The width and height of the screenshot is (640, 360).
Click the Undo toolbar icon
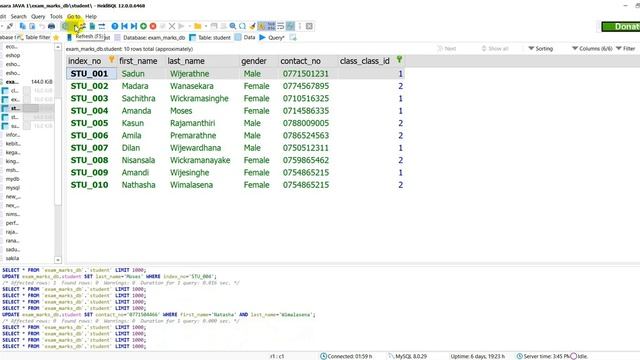click(x=42, y=26)
